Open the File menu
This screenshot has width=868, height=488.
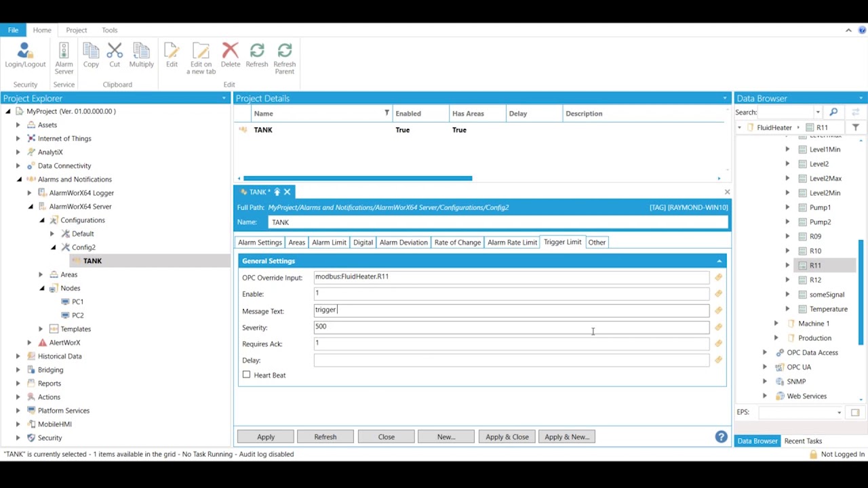[13, 30]
